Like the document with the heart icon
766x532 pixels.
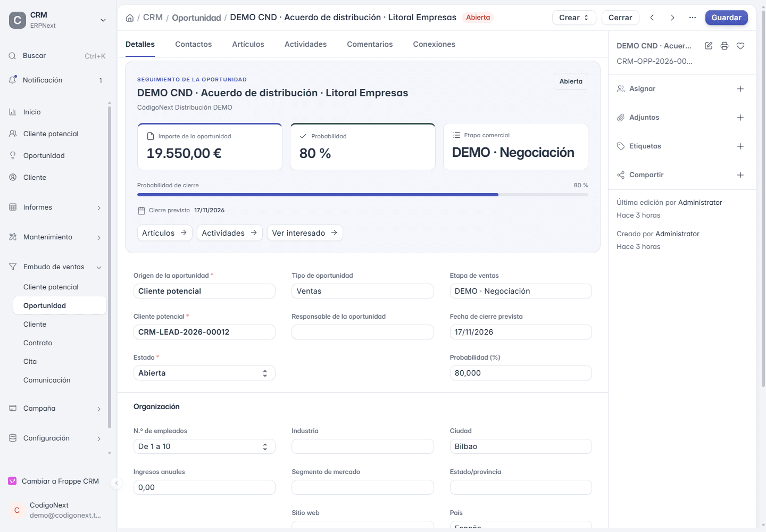click(740, 46)
